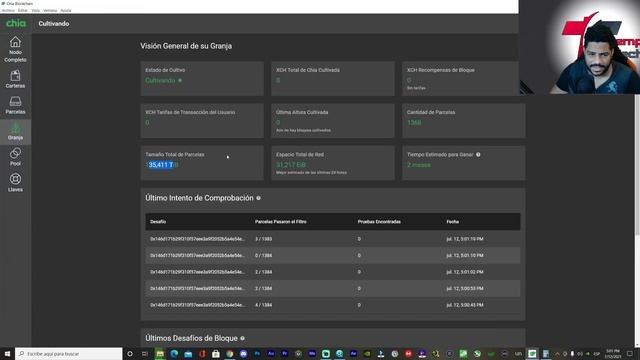Click the jul. 12, 5:00:45 PM date cell
The width and height of the screenshot is (640, 360).
pyautogui.click(x=465, y=305)
